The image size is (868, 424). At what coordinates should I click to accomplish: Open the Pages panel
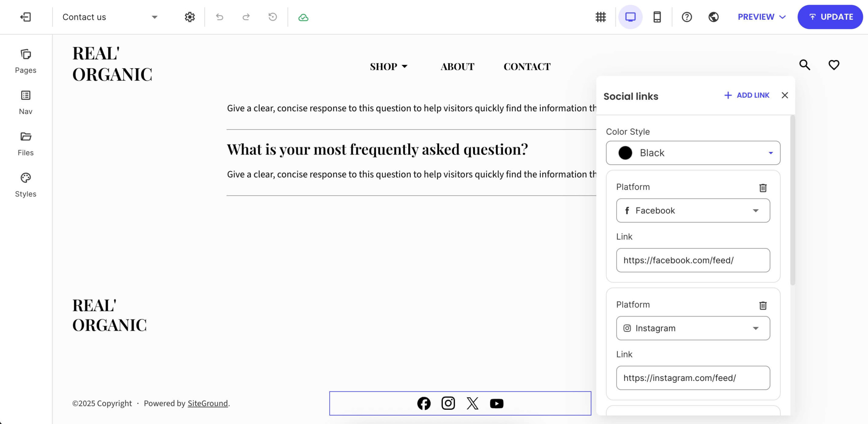pyautogui.click(x=26, y=61)
